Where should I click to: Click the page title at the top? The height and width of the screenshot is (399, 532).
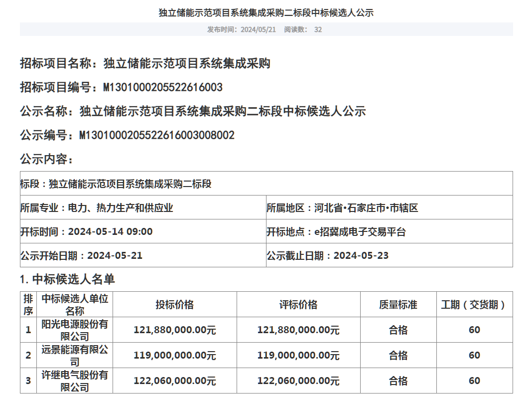[x=266, y=12]
